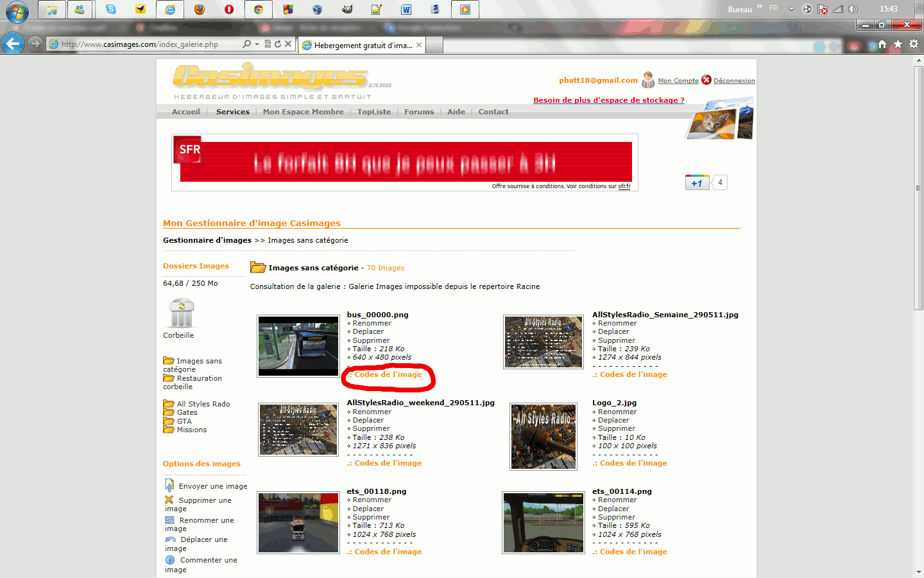Click 'Déplacer une image' option
Image resolution: width=924 pixels, height=578 pixels.
196,544
